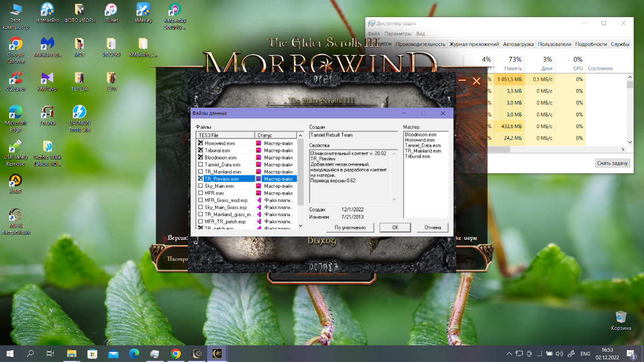Uncheck the Morrowind.esm checkbox

(201, 143)
